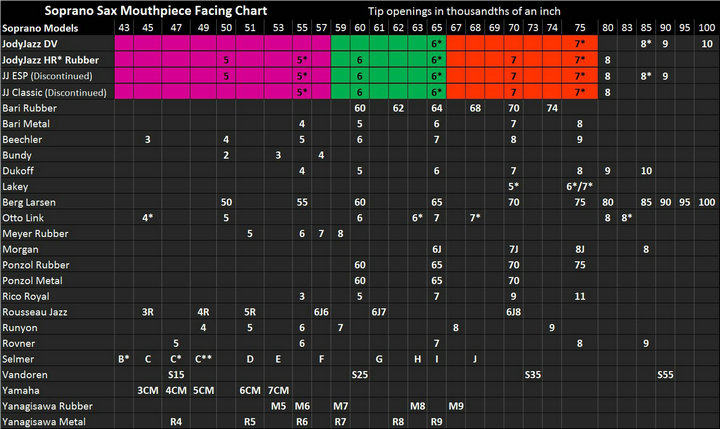The width and height of the screenshot is (720, 429).
Task: Click the "Rovner" row label
Action: coord(18,344)
